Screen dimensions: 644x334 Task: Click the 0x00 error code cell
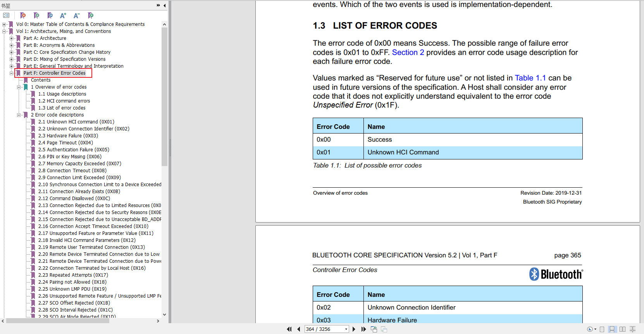click(x=338, y=140)
